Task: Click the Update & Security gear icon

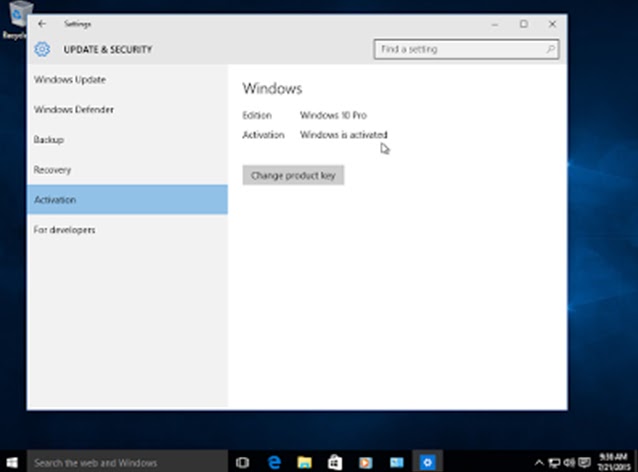Action: pos(42,49)
